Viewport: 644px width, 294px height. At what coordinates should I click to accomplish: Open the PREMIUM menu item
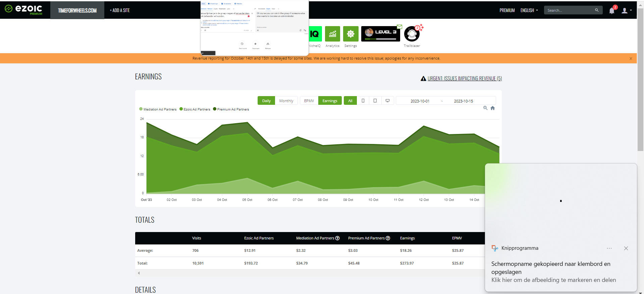point(507,10)
